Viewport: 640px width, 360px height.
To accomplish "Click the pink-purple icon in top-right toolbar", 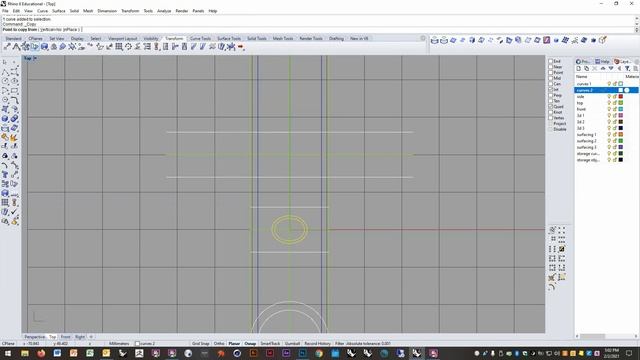I will click(x=547, y=40).
